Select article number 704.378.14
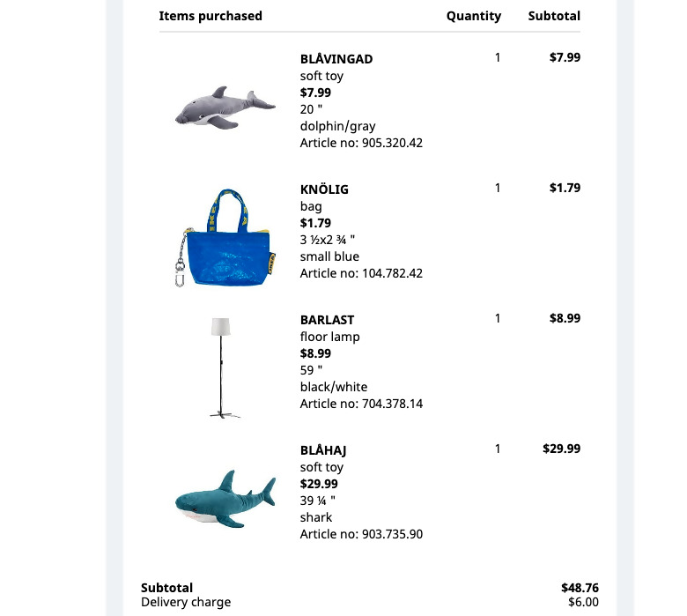Screen dimensions: 687x616 tap(392, 404)
